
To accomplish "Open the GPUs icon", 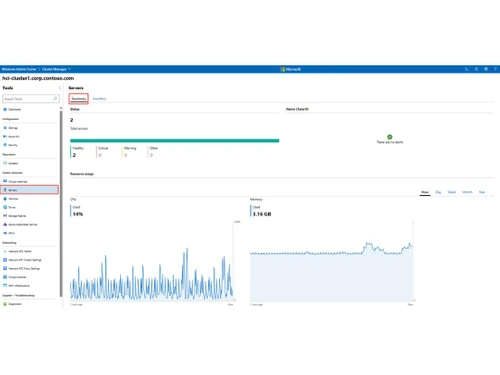I will tap(5, 233).
